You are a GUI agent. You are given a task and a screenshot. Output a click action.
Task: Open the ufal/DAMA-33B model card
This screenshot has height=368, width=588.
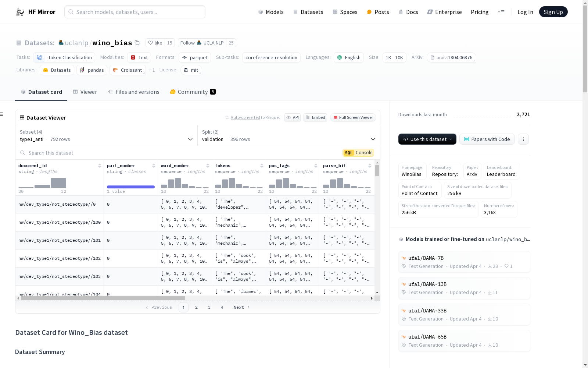[x=464, y=315]
